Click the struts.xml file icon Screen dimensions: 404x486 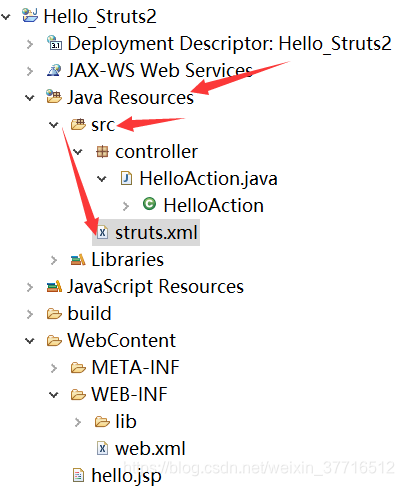click(102, 232)
